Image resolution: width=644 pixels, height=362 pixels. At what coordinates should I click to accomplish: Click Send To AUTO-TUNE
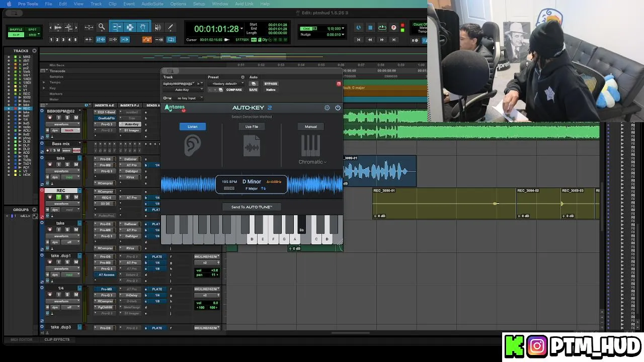click(x=252, y=207)
